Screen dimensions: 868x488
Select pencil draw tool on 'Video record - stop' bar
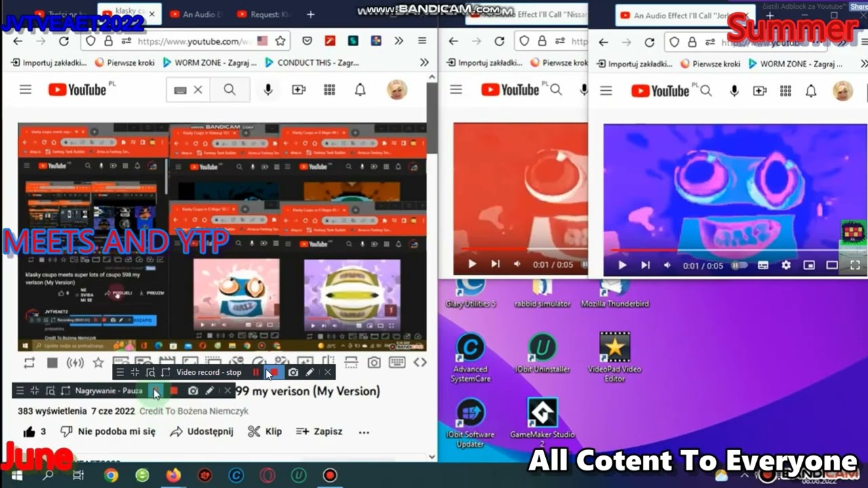tap(310, 372)
